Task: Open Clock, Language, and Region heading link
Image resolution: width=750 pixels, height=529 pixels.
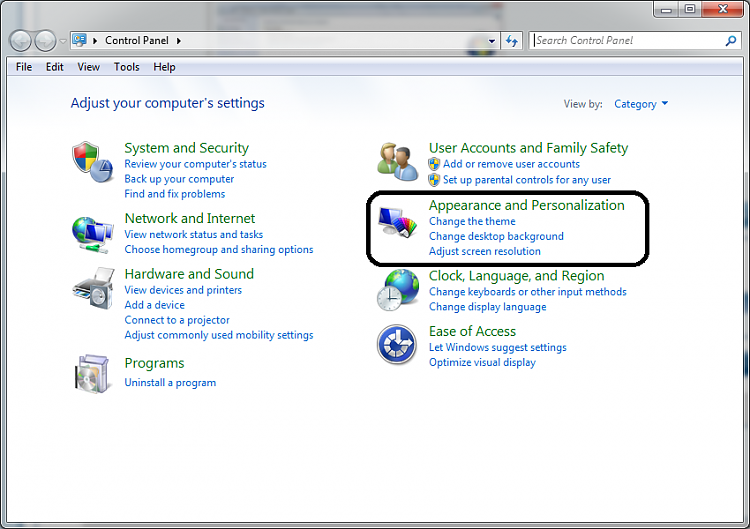Action: pyautogui.click(x=517, y=276)
